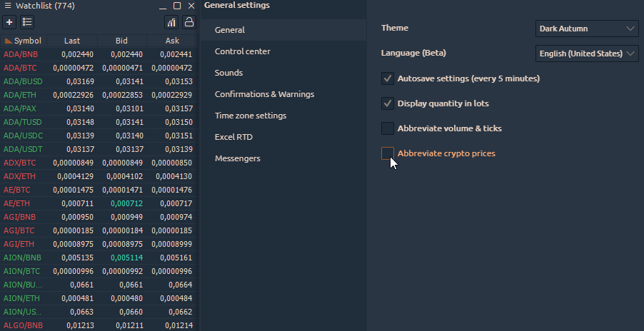Maximize the Watchlist panel

177,6
